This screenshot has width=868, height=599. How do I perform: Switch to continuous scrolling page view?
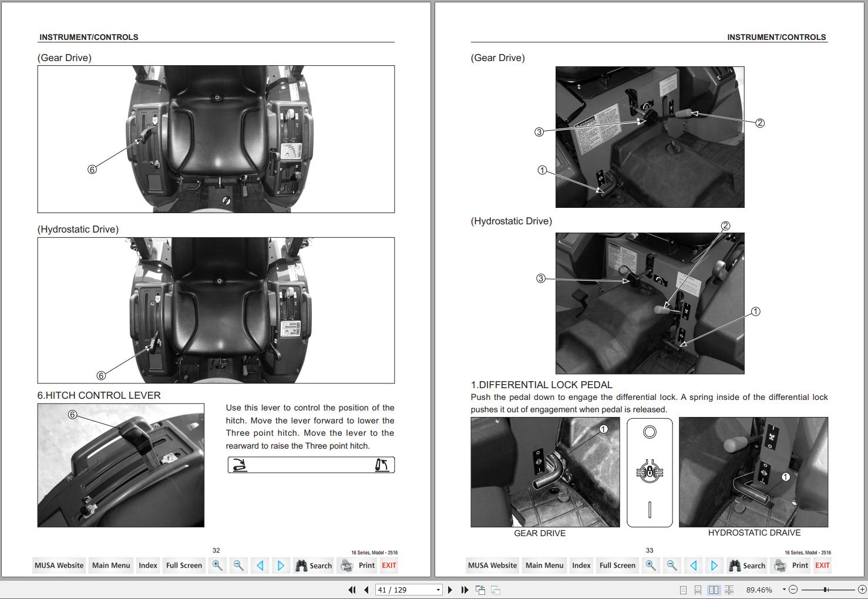(x=698, y=590)
